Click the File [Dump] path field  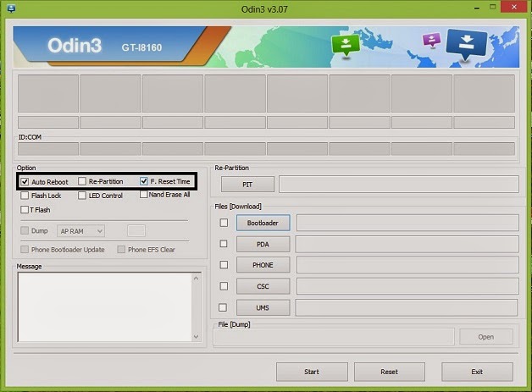[334, 337]
